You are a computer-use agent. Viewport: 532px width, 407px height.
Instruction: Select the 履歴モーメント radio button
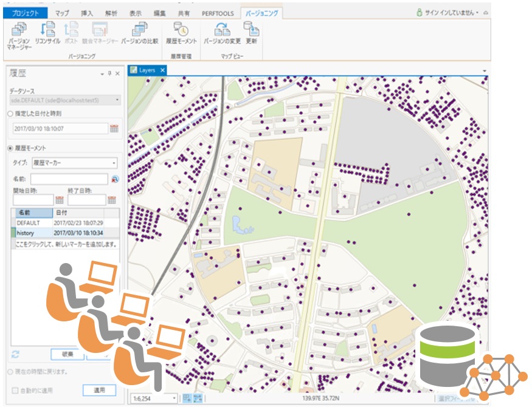click(10, 148)
